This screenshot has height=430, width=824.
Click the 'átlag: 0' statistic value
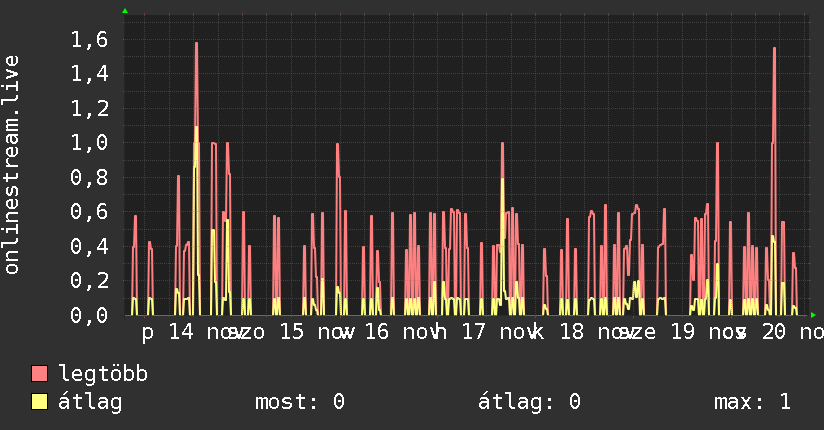530,402
